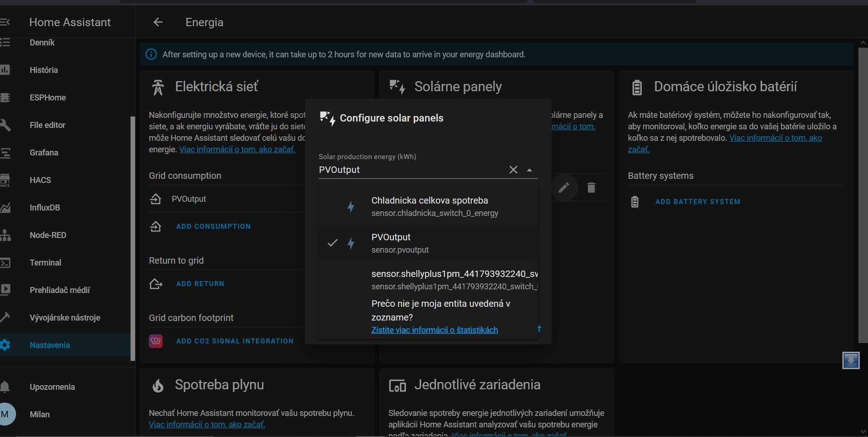This screenshot has width=868, height=437.
Task: Click the Domáce úložisko batérií header icon
Action: click(637, 87)
